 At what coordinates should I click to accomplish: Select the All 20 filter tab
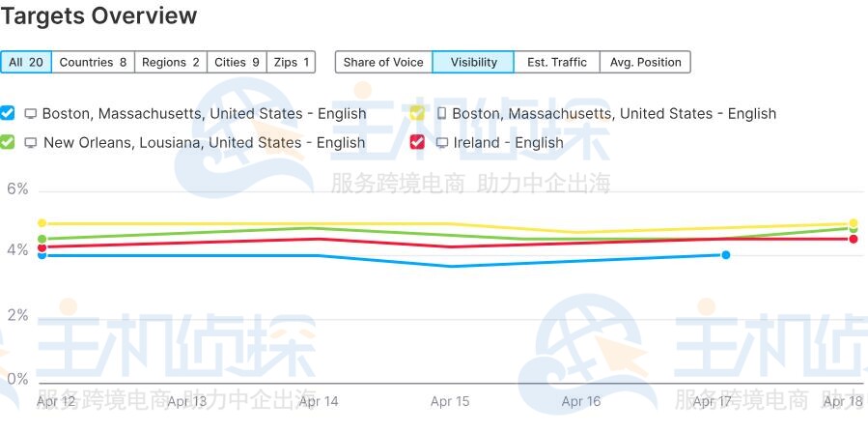pos(26,62)
